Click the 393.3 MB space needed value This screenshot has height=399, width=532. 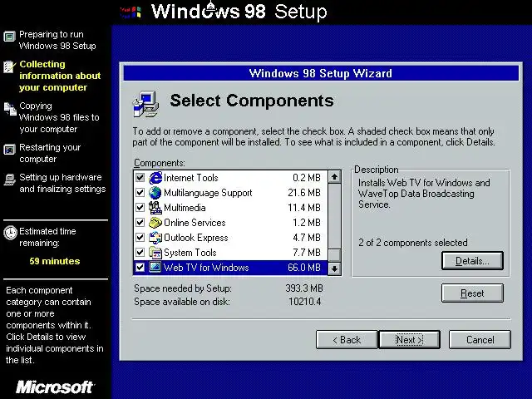point(304,288)
